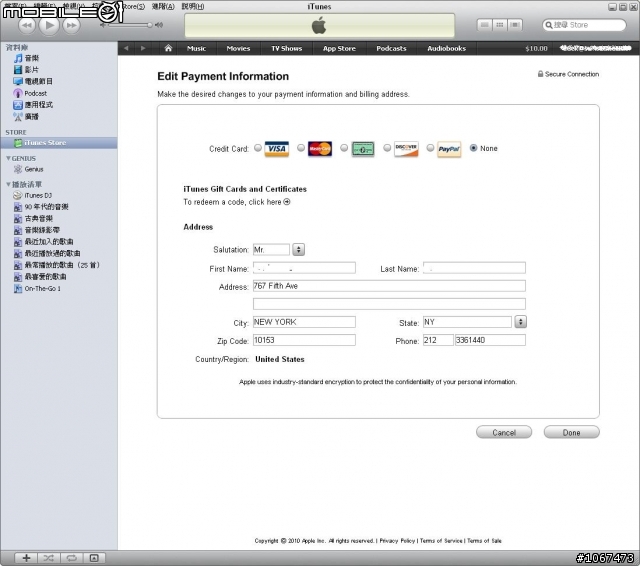
Task: Click the Last Name field
Action: click(x=474, y=268)
